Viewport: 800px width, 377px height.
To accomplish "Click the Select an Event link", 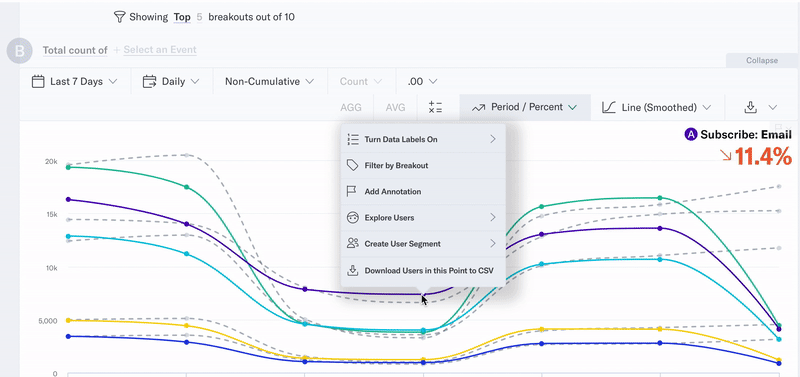I will tap(160, 50).
